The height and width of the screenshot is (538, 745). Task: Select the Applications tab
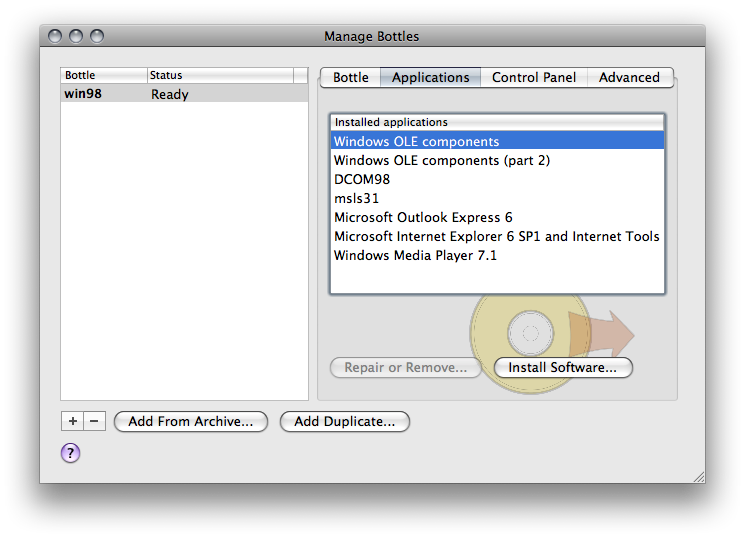(x=430, y=77)
